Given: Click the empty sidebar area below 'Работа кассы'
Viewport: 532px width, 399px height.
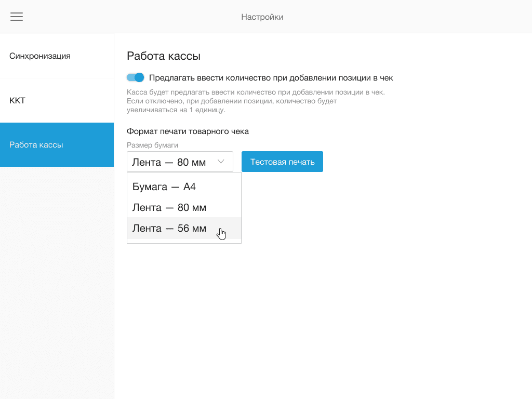Looking at the screenshot, I should click(x=57, y=281).
